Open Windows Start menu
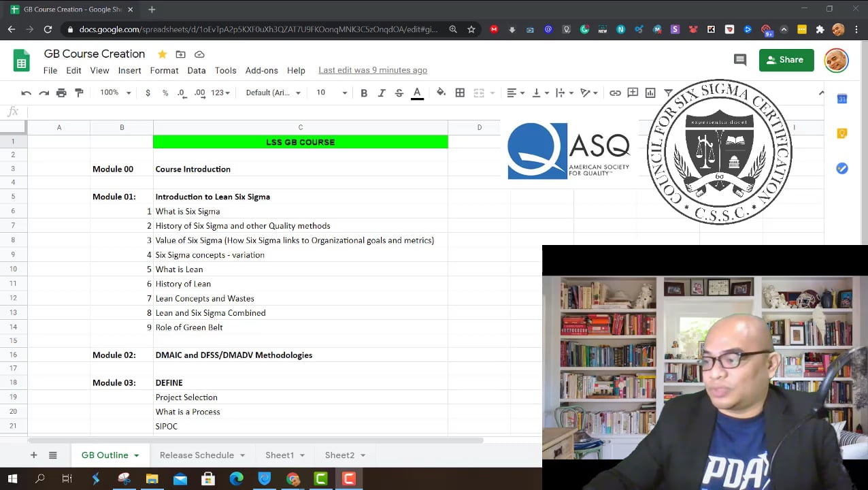This screenshot has height=490, width=868. click(x=12, y=479)
